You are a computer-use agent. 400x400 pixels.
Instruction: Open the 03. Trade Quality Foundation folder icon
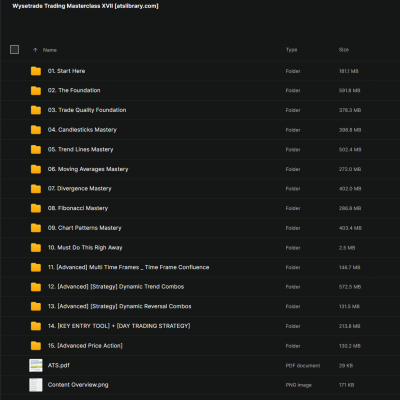click(36, 110)
